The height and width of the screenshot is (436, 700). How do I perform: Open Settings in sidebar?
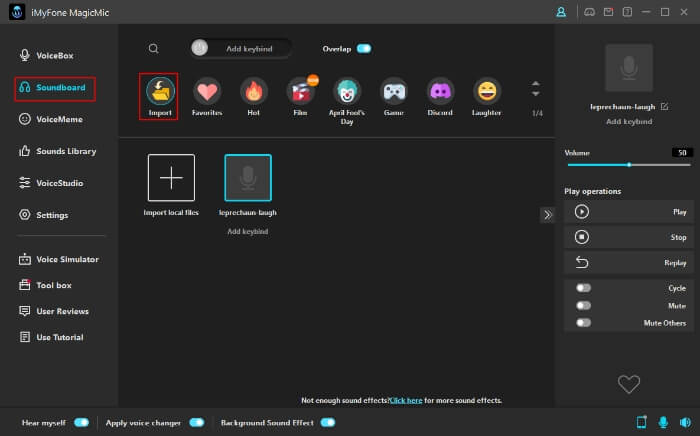tap(43, 215)
